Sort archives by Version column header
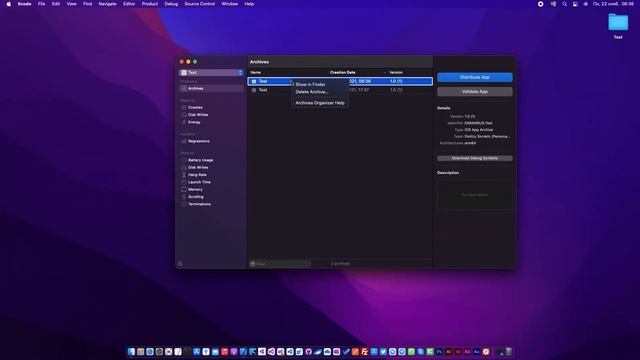This screenshot has height=360, width=640. coord(396,72)
